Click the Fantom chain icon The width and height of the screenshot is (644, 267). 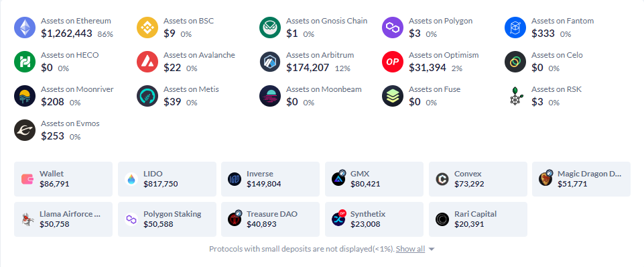click(515, 28)
